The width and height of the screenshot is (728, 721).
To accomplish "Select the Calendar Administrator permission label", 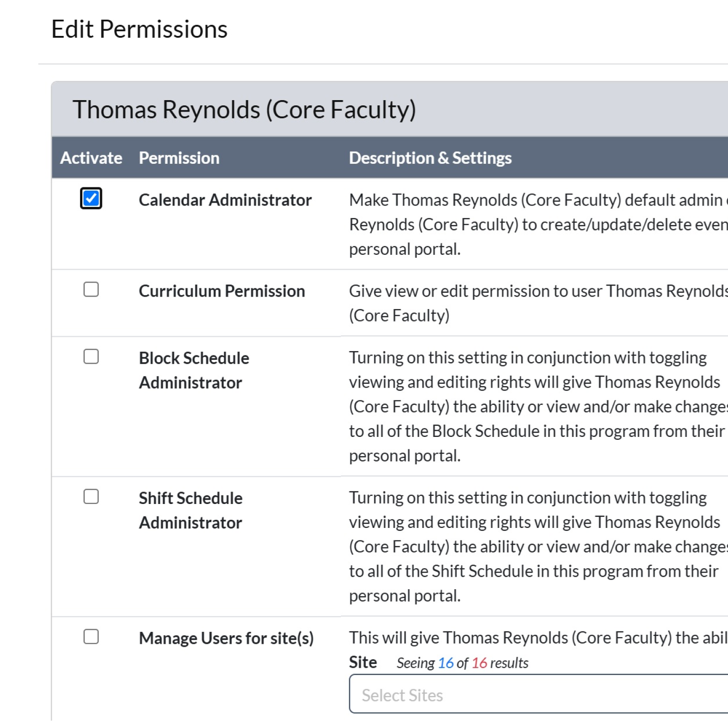I will [225, 200].
